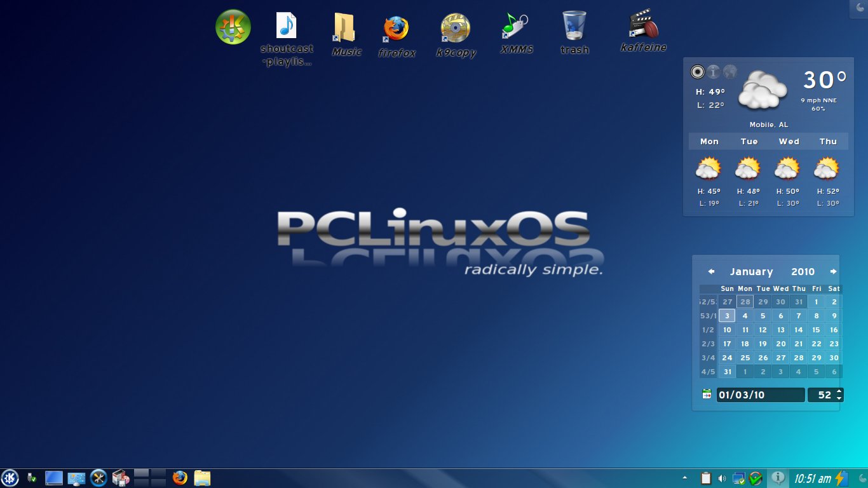Click the large cloudy current conditions icon
This screenshot has width=868, height=488.
click(763, 90)
